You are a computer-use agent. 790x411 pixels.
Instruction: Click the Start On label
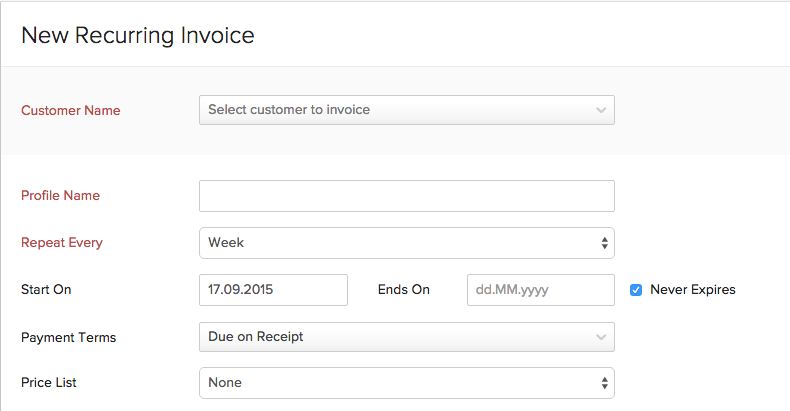46,290
